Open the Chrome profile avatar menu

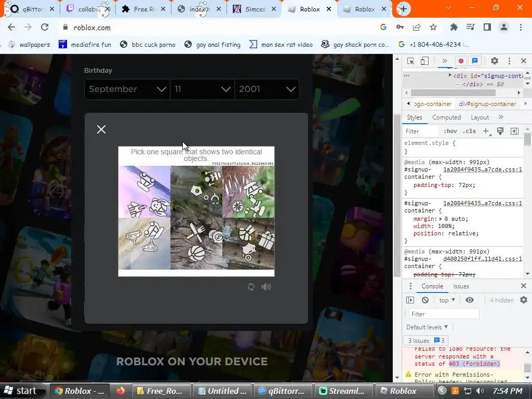(504, 28)
